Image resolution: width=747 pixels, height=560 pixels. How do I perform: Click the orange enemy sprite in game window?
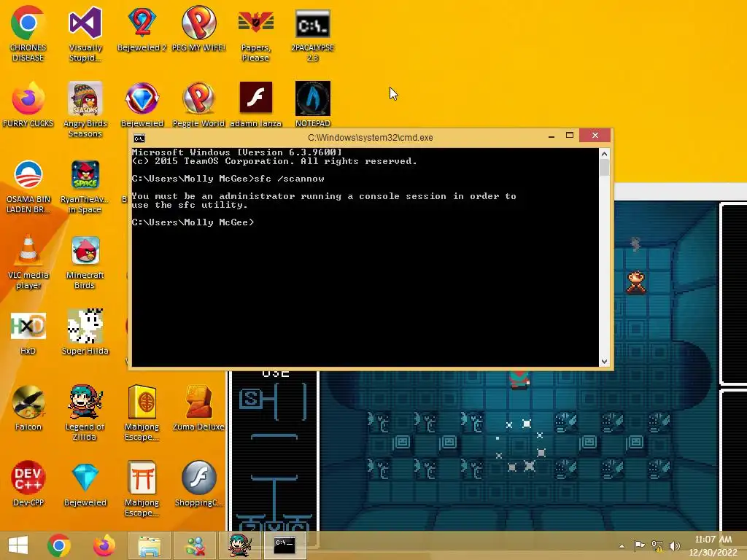tap(636, 282)
